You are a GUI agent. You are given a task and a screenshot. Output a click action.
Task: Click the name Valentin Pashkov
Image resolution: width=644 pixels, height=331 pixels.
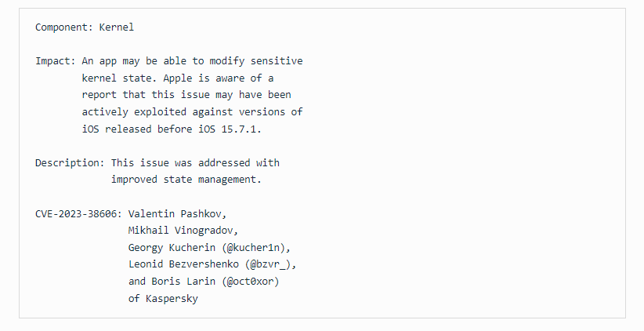[x=175, y=214]
